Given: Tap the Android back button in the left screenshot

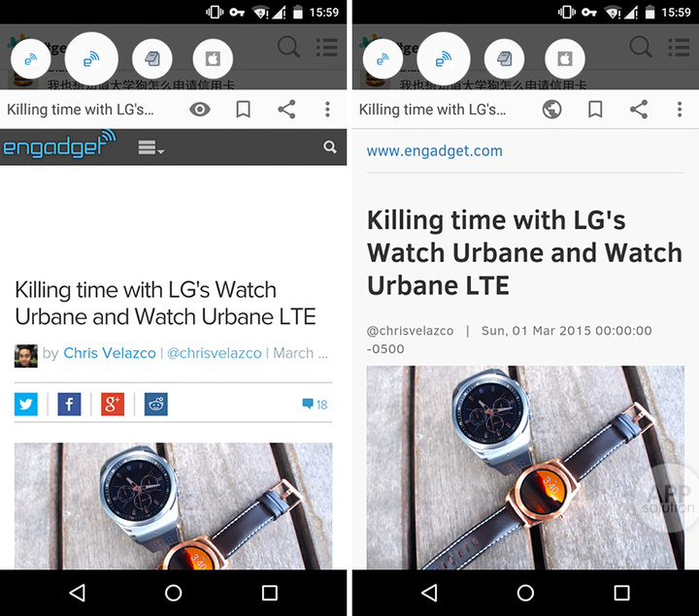Looking at the screenshot, I should pos(78,593).
